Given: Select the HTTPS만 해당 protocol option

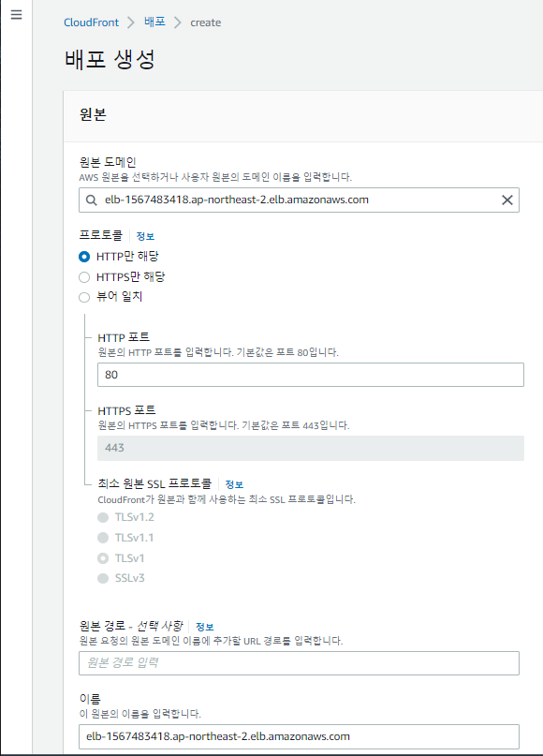Looking at the screenshot, I should tap(84, 277).
